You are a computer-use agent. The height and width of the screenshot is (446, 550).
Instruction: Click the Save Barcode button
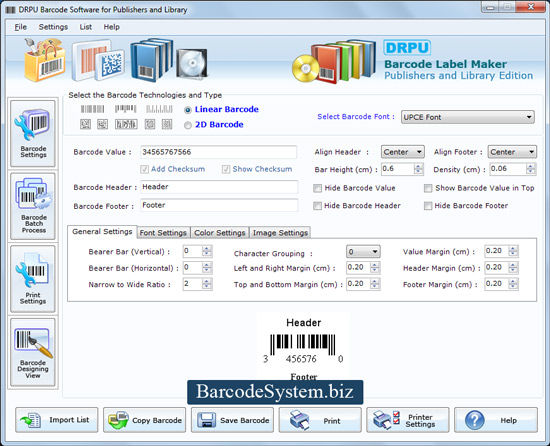tap(232, 420)
